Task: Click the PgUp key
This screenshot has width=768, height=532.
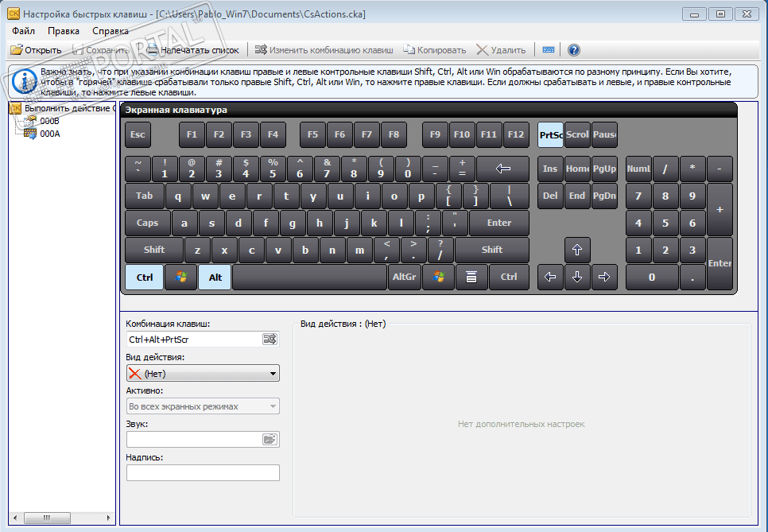Action: [x=604, y=169]
